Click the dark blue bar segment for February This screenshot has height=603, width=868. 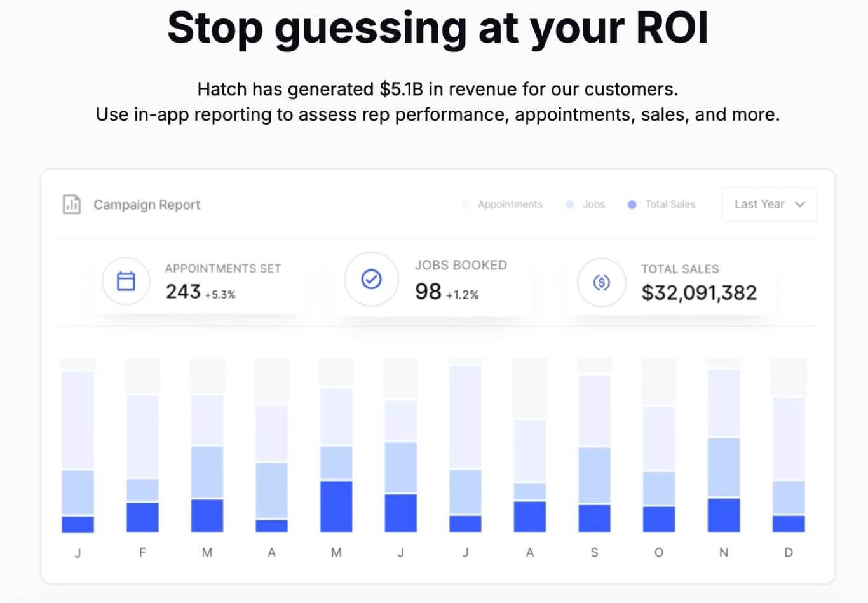[x=142, y=517]
